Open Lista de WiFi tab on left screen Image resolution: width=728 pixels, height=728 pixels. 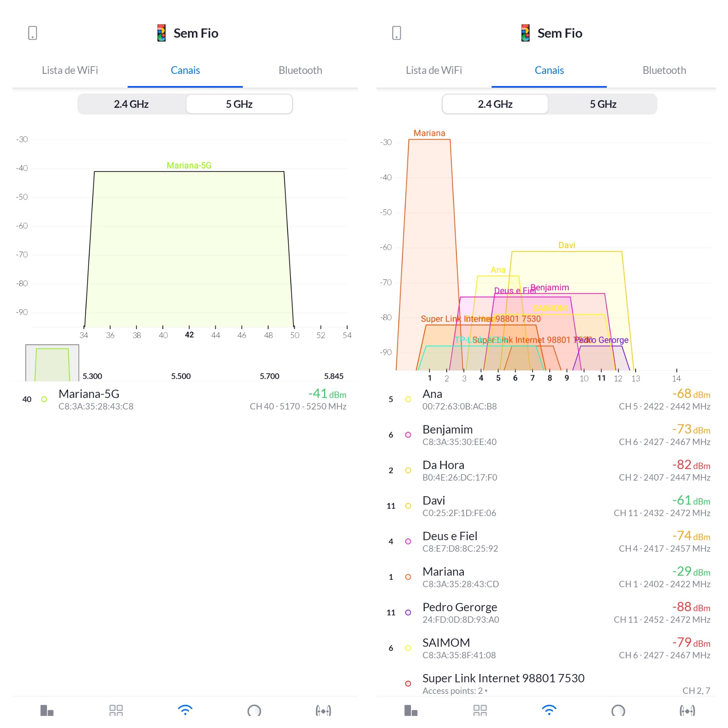[70, 70]
